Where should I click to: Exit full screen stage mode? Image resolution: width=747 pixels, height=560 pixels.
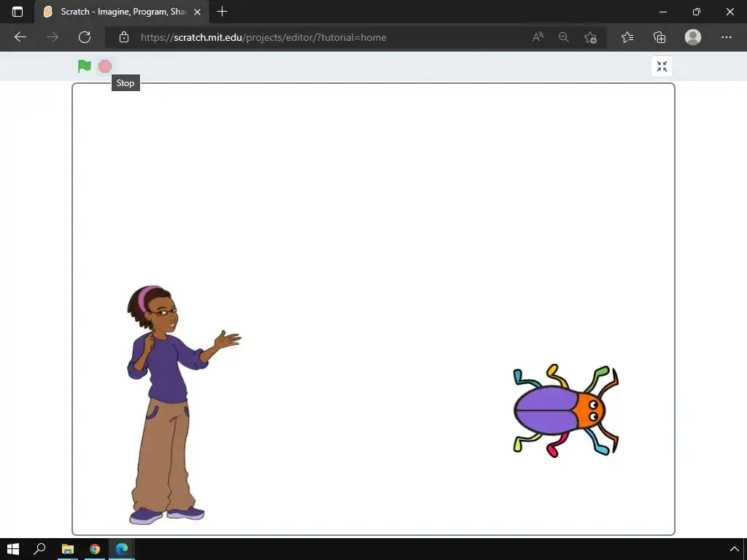pos(662,66)
